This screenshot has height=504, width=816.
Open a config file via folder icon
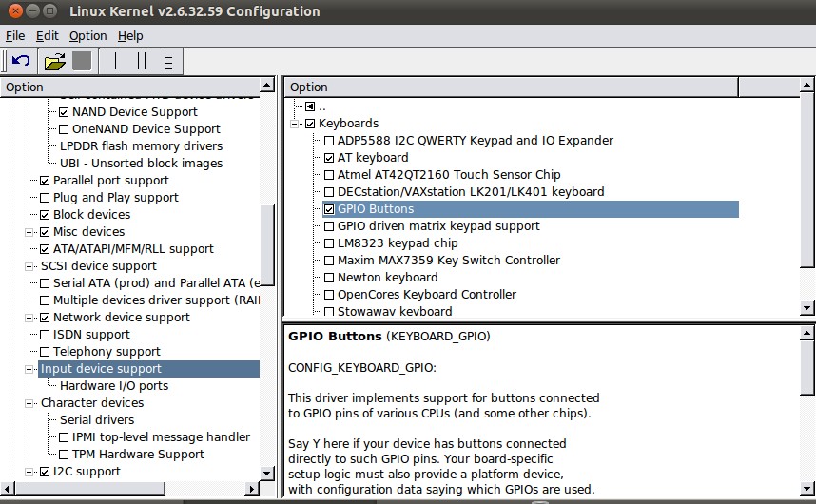[54, 62]
